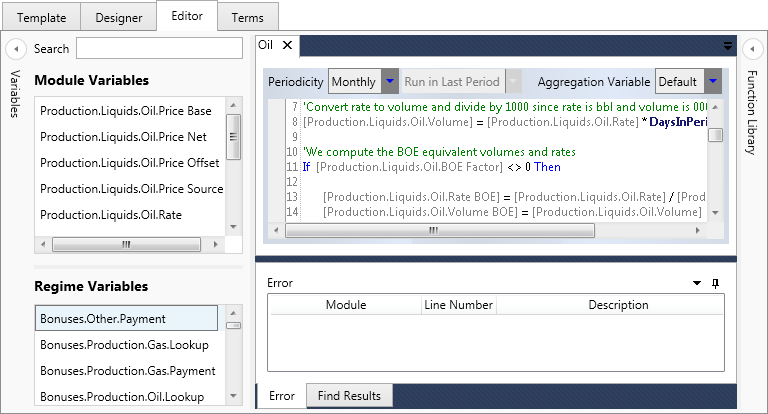Click Module Variables scroll right arrow
Viewport: 768px width, 414px height.
pyautogui.click(x=216, y=244)
